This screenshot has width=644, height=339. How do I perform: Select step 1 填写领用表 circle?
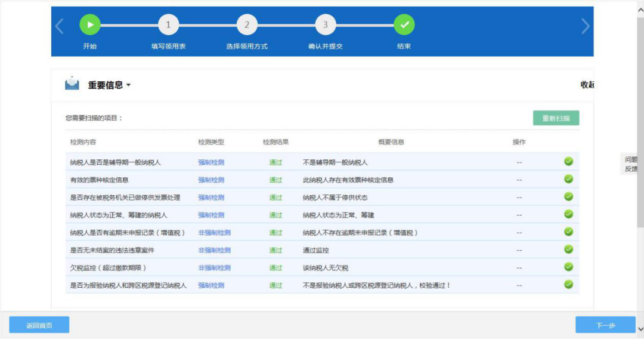(168, 24)
